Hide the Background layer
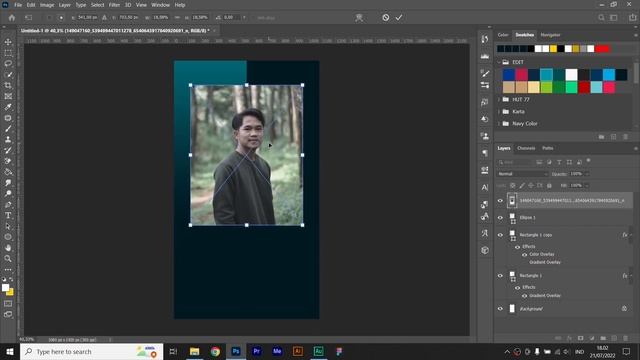 [x=500, y=309]
